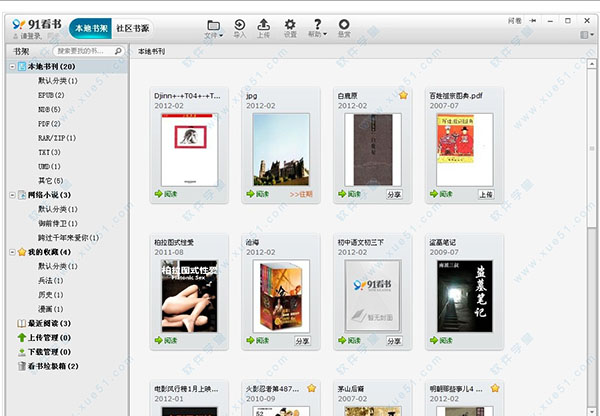Open the 沧海 book cover
600x416 pixels.
click(281, 296)
